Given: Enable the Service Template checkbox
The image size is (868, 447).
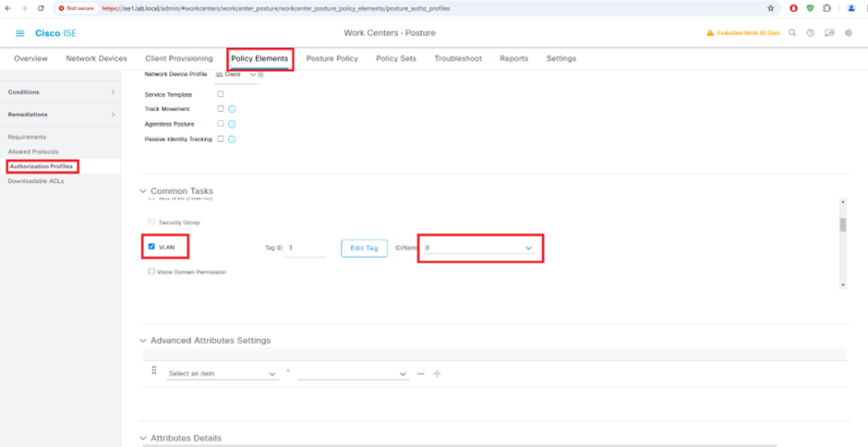Looking at the screenshot, I should click(221, 94).
